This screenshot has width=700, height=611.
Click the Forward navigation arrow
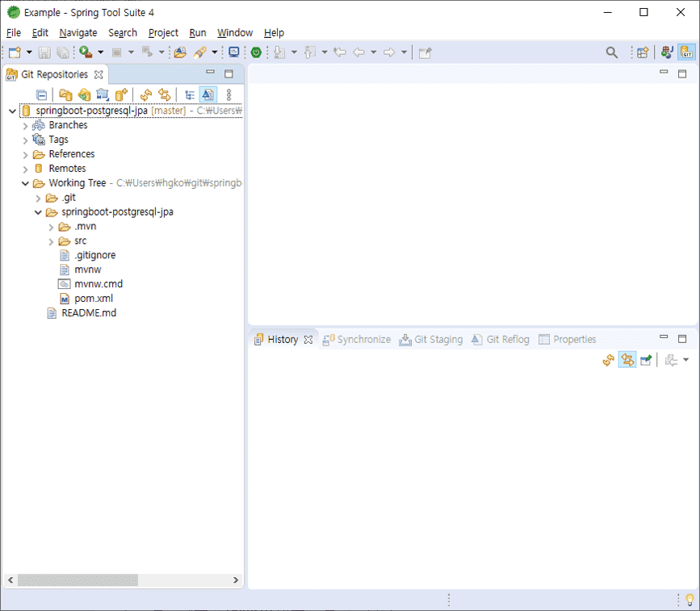click(389, 52)
